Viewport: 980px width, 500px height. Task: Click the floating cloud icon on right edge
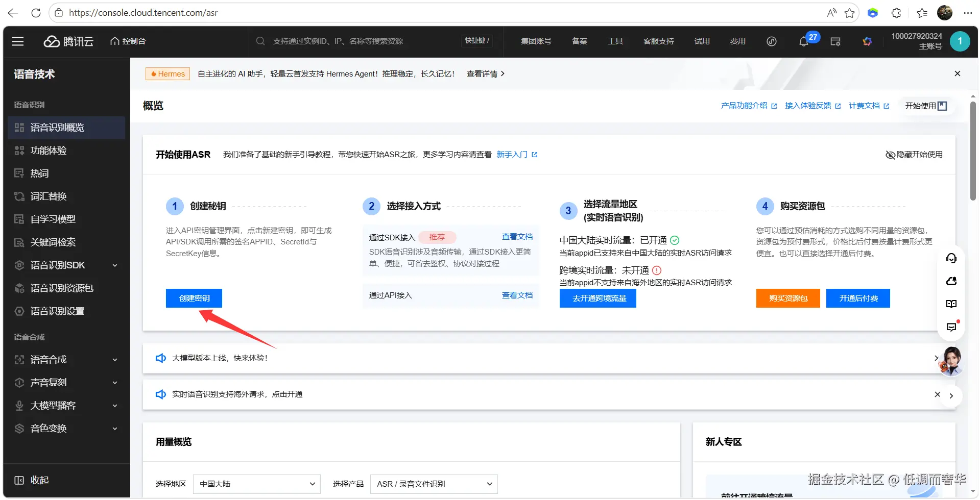click(951, 281)
